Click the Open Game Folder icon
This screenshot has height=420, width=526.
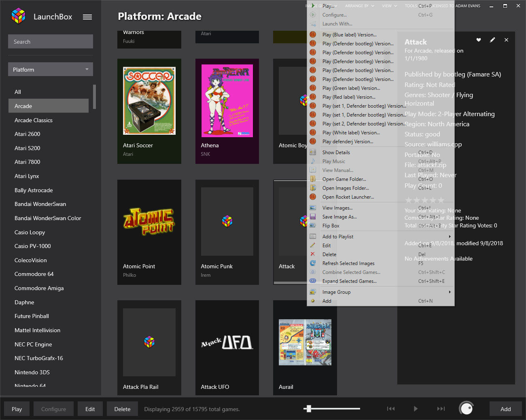[x=313, y=179]
